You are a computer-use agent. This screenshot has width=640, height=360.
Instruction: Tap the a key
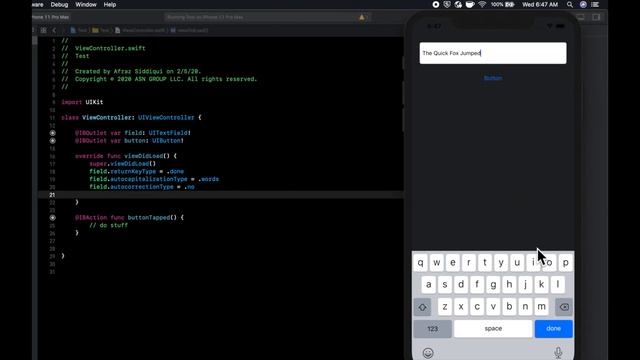429,285
